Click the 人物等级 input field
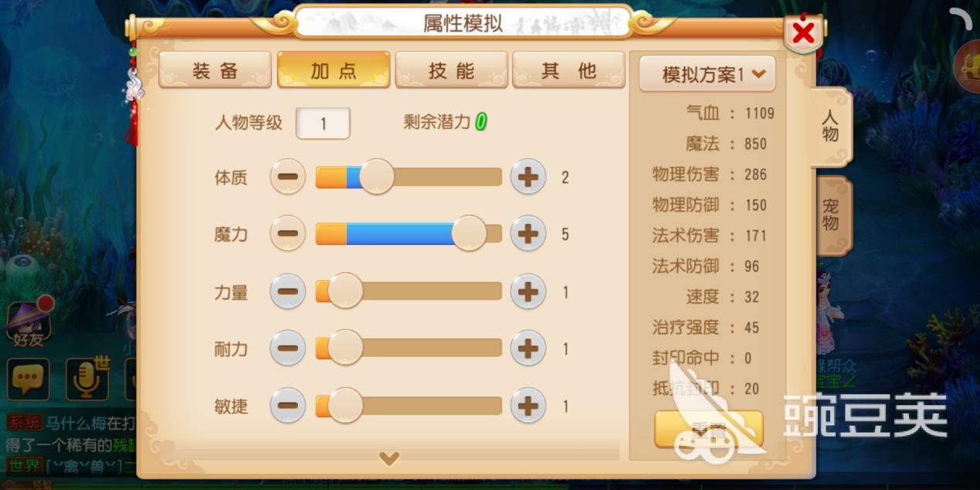Viewport: 980px width, 490px height. pos(323,123)
